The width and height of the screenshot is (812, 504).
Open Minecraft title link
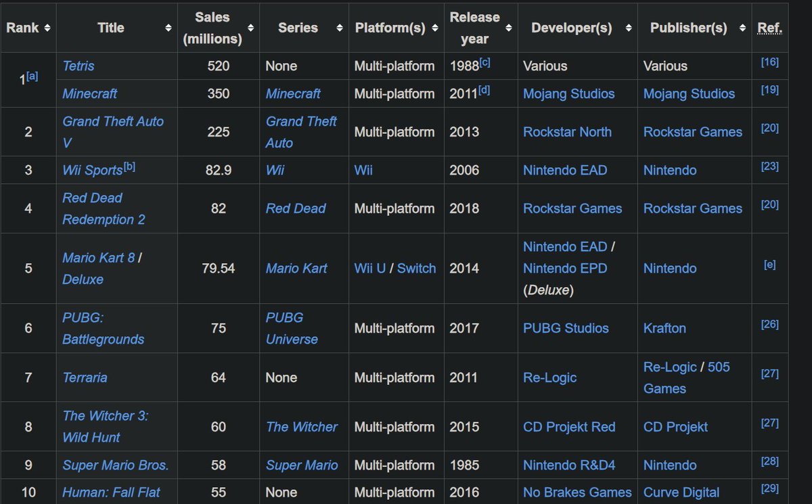pyautogui.click(x=90, y=93)
